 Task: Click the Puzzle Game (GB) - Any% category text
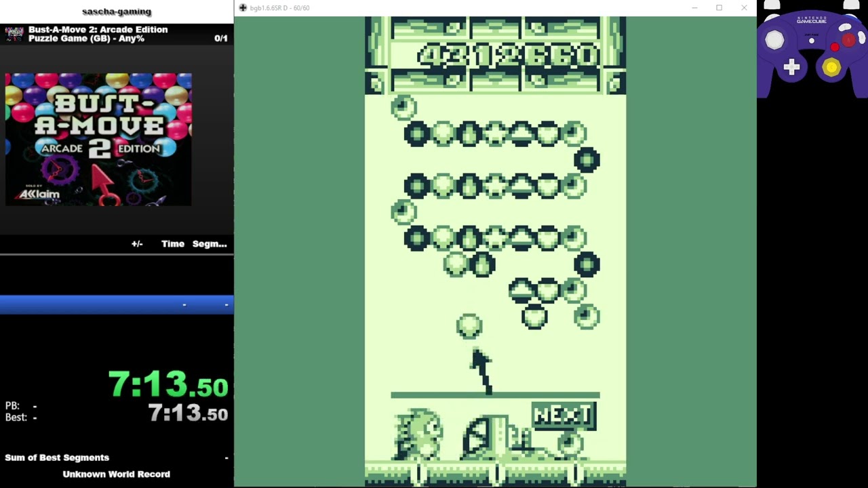(86, 39)
